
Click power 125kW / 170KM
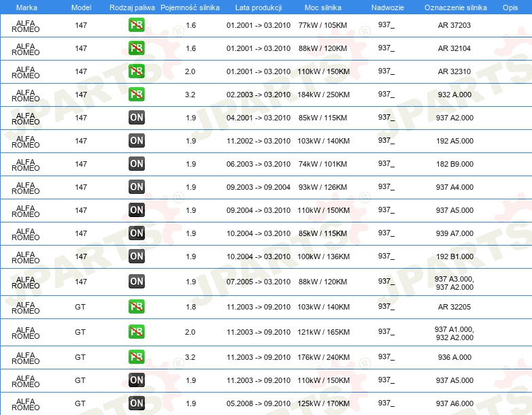click(x=323, y=403)
